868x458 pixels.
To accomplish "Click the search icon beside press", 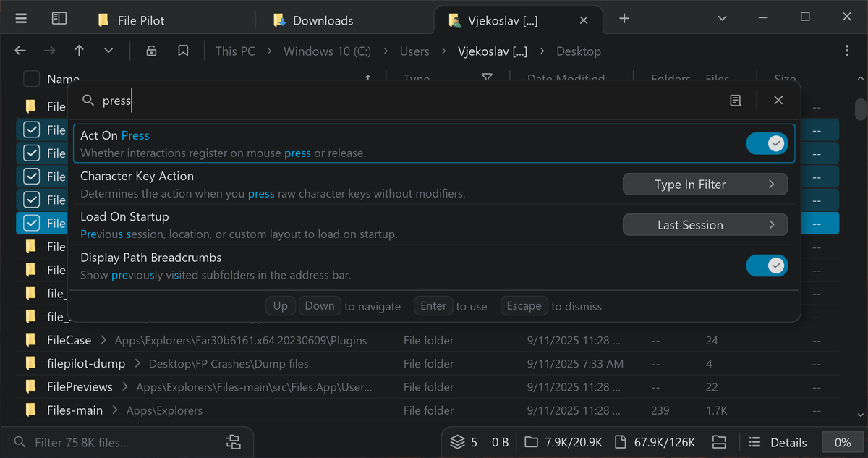I will (x=88, y=101).
